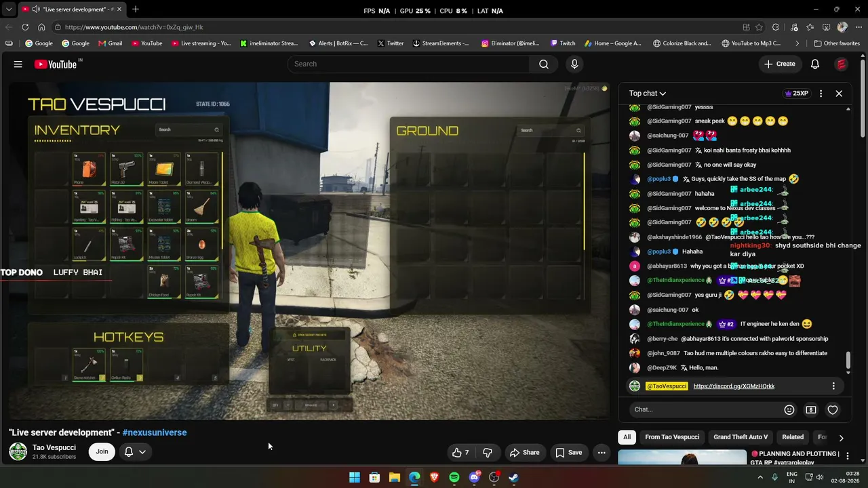Open the 25XP channel points button
The width and height of the screenshot is (868, 488).
coord(796,94)
